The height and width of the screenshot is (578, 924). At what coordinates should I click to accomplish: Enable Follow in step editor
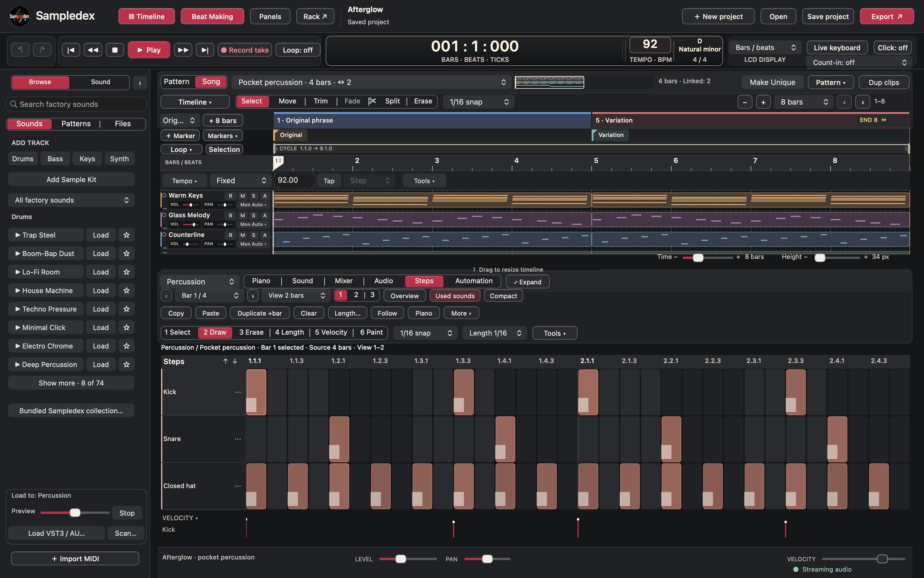pos(387,313)
